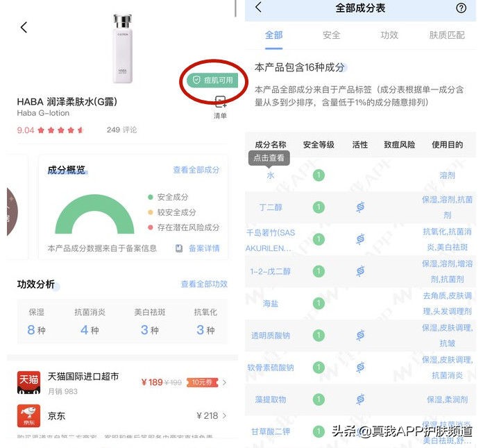Open ingredient 丁二醇

pyautogui.click(x=271, y=207)
